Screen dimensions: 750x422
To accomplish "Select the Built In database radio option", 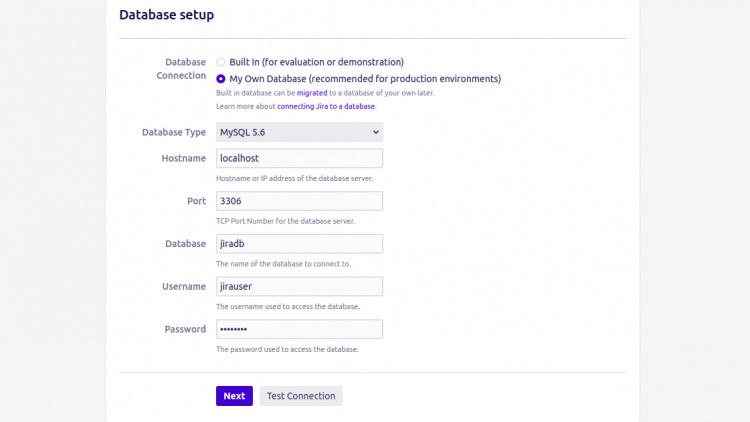I will pos(221,62).
